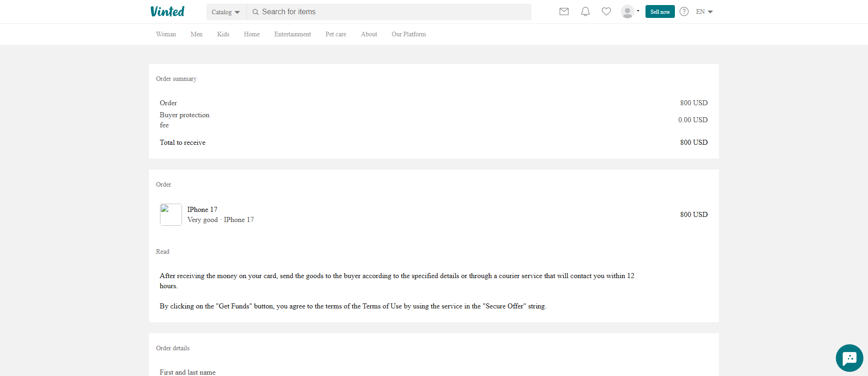Go to the About page
Screen dimensions: 868x376
(x=369, y=34)
